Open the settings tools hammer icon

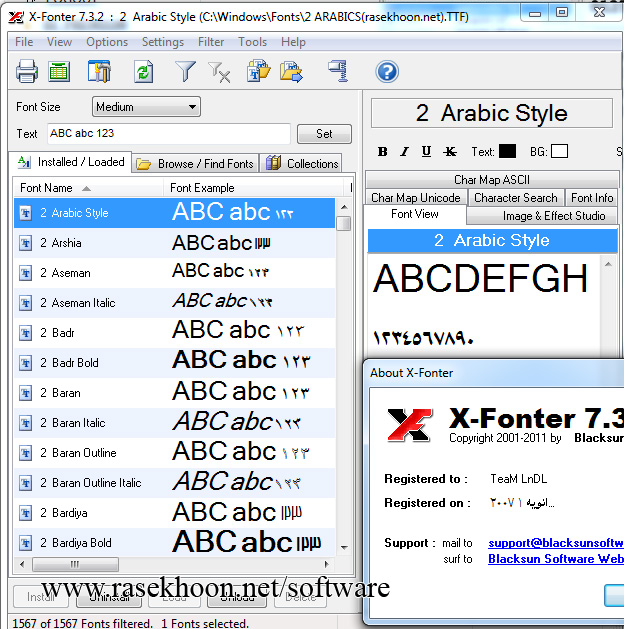click(x=99, y=71)
